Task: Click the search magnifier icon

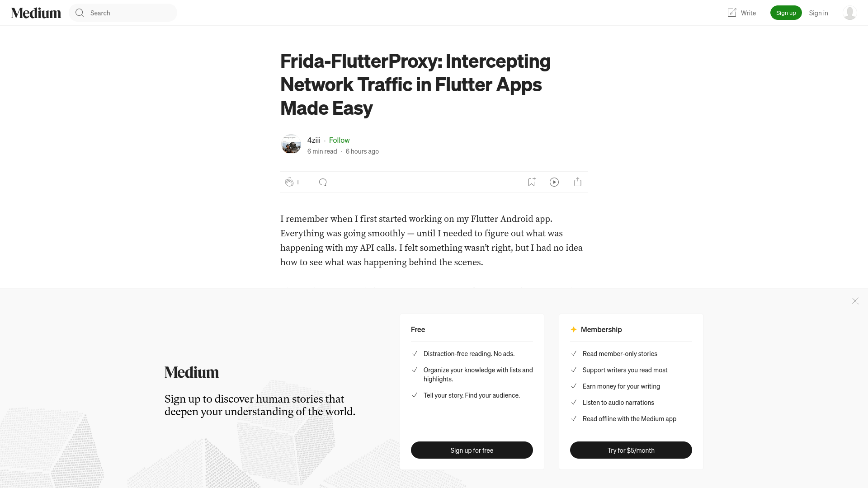Action: 79,13
